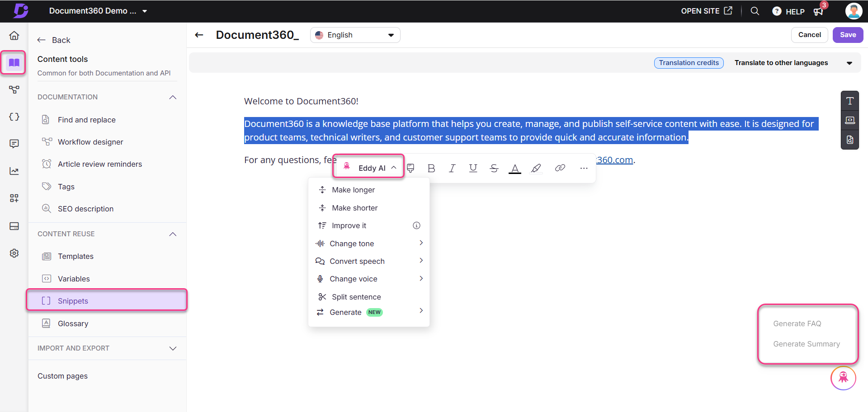Screen dimensions: 868x412
Task: Open site via OPEN SITE link
Action: 707,11
